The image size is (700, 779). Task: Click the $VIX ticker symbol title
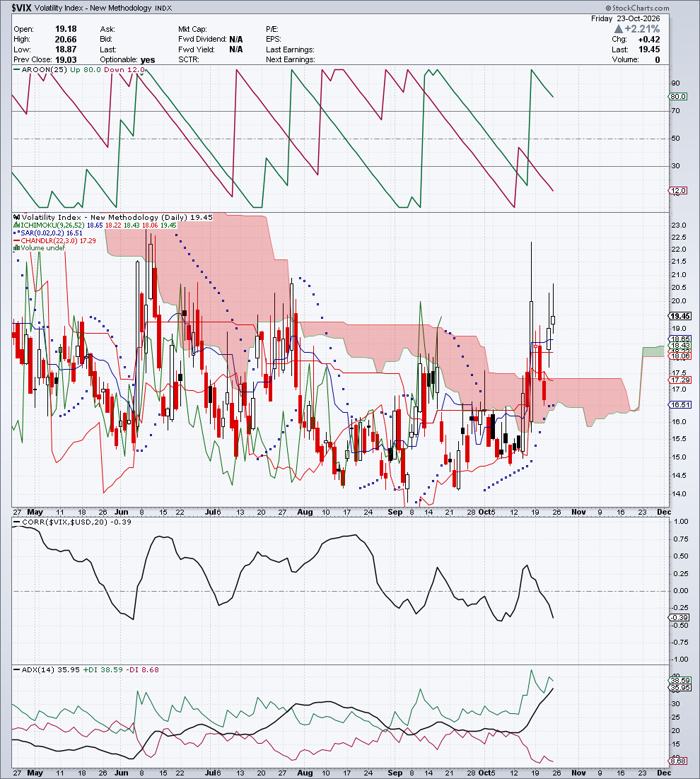coord(22,8)
